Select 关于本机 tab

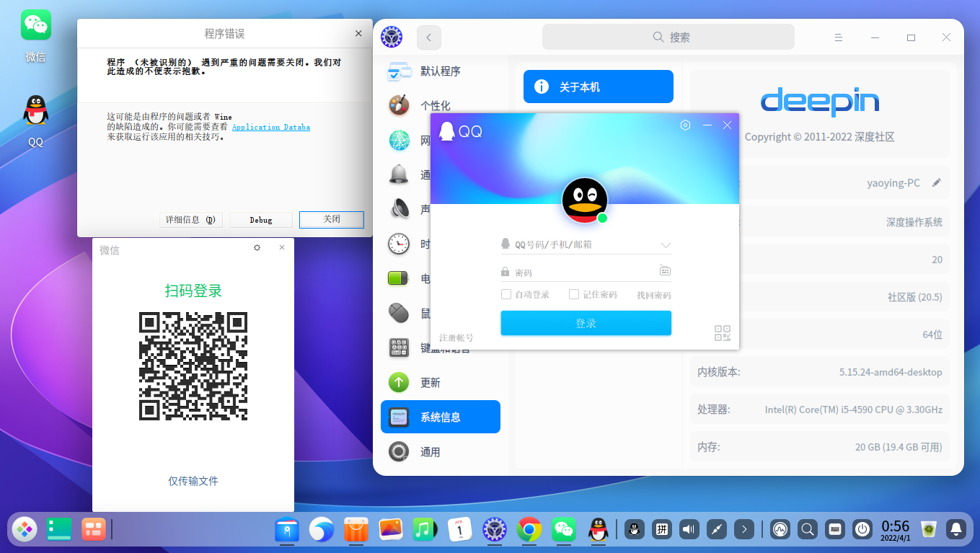[x=599, y=87]
